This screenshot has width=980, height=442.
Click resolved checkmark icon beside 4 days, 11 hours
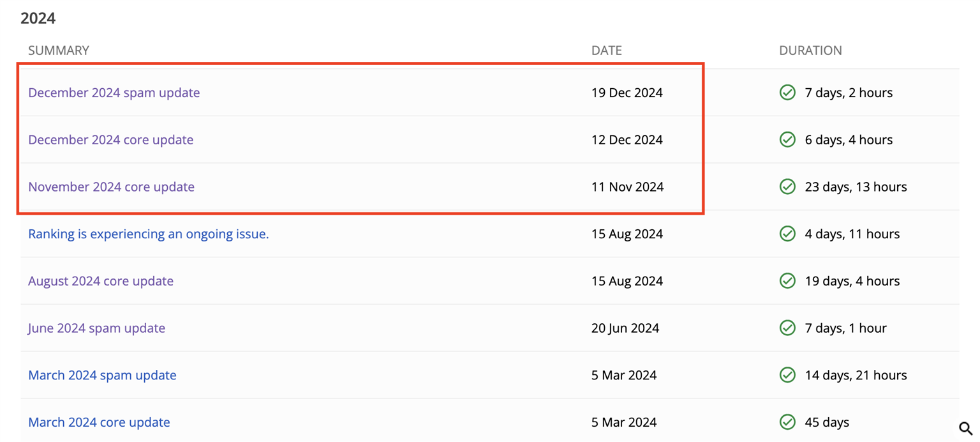[787, 234]
